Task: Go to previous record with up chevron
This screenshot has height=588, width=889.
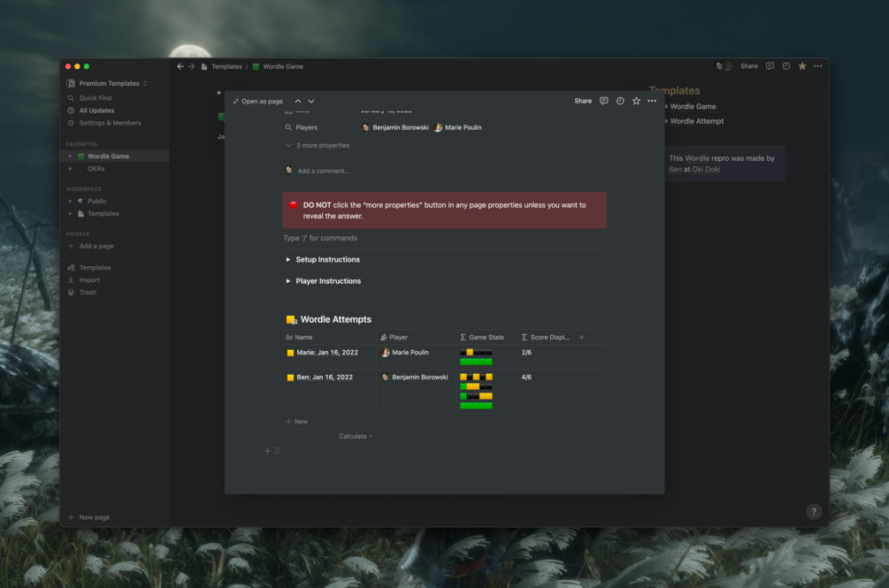Action: pos(298,102)
